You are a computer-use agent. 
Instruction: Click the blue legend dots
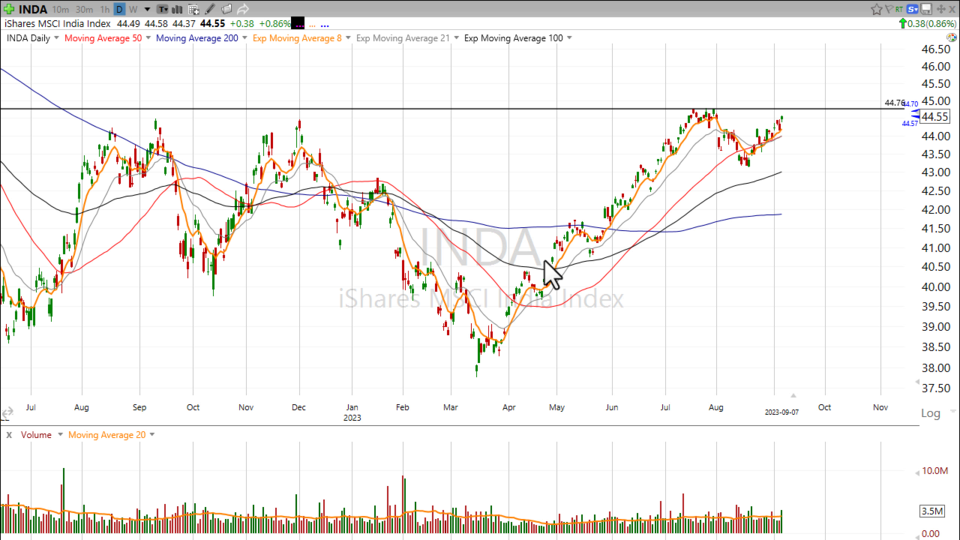324,25
